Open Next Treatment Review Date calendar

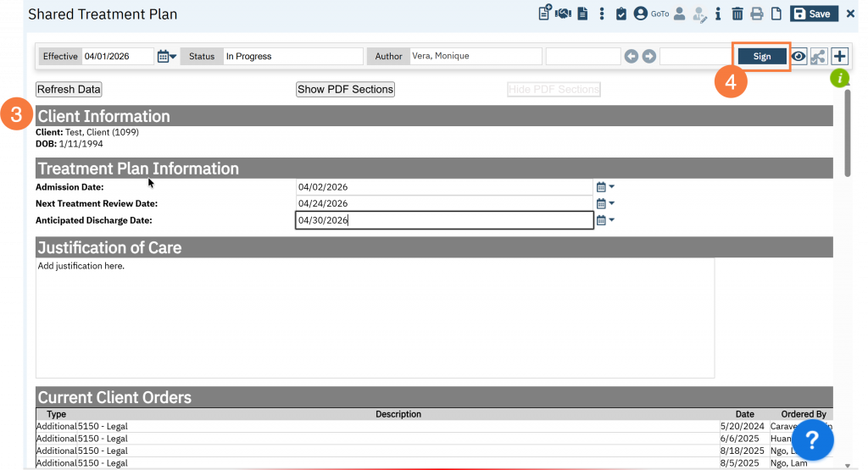click(x=604, y=203)
